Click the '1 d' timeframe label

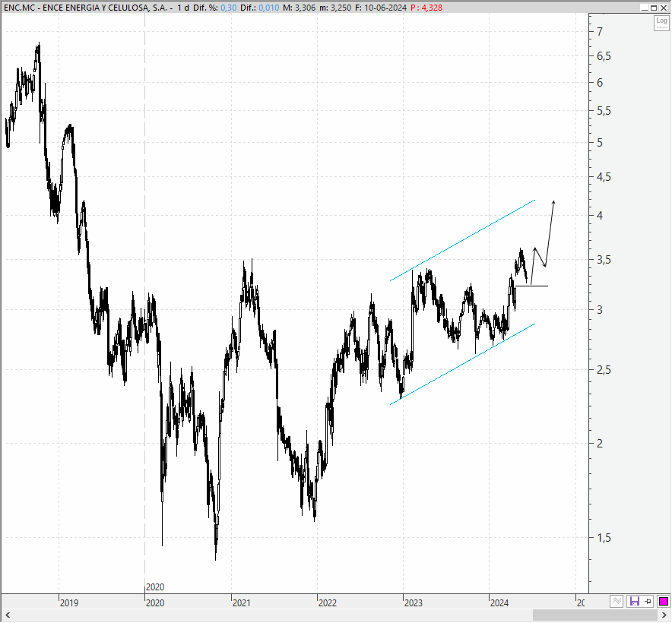pyautogui.click(x=183, y=8)
